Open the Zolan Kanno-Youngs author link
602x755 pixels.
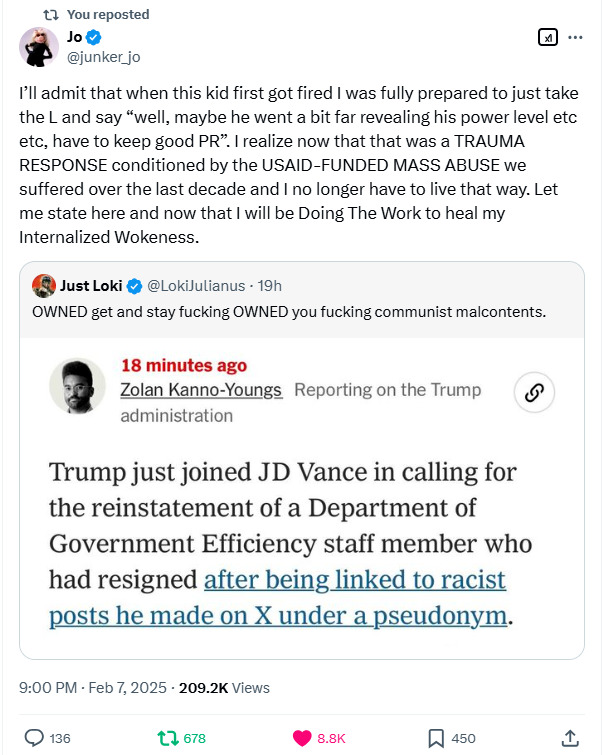[x=202, y=390]
